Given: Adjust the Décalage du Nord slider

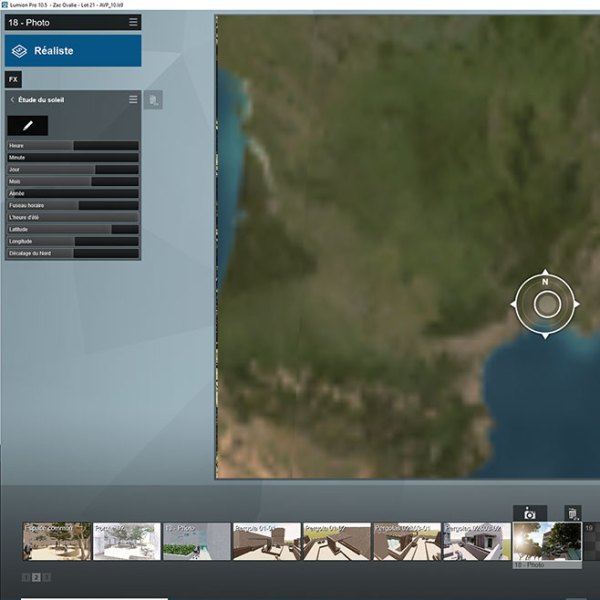Looking at the screenshot, I should 73,253.
